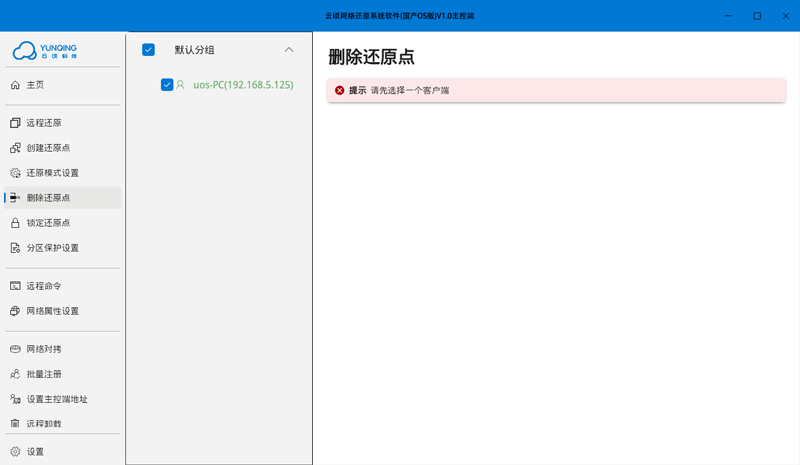Maximize the application window
This screenshot has width=800, height=465.
(x=757, y=16)
